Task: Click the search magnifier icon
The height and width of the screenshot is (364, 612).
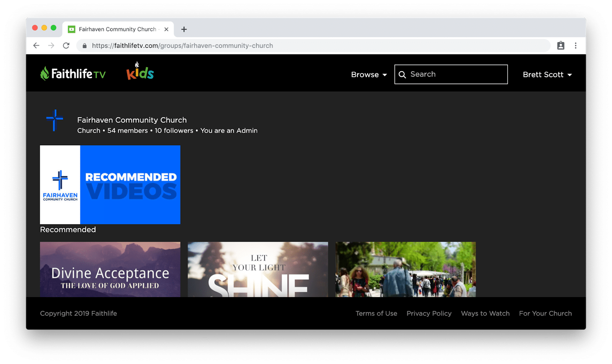Action: click(x=402, y=75)
